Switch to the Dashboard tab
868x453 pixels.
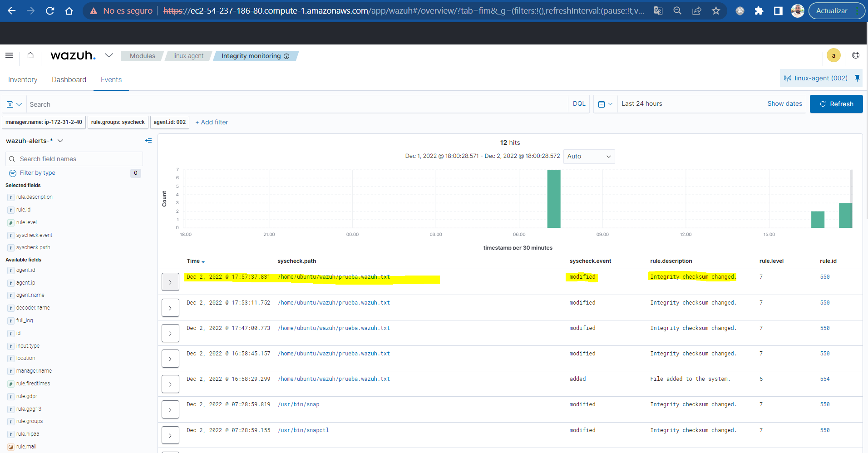coord(69,79)
